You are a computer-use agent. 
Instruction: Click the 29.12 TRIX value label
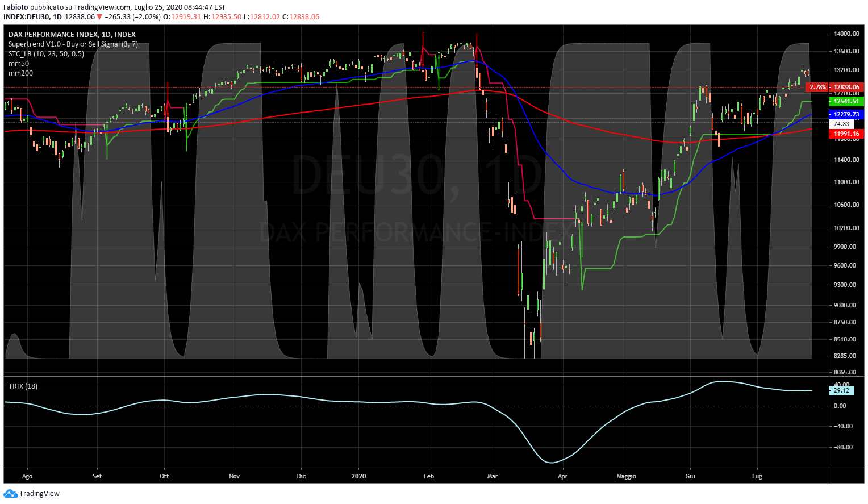point(841,390)
